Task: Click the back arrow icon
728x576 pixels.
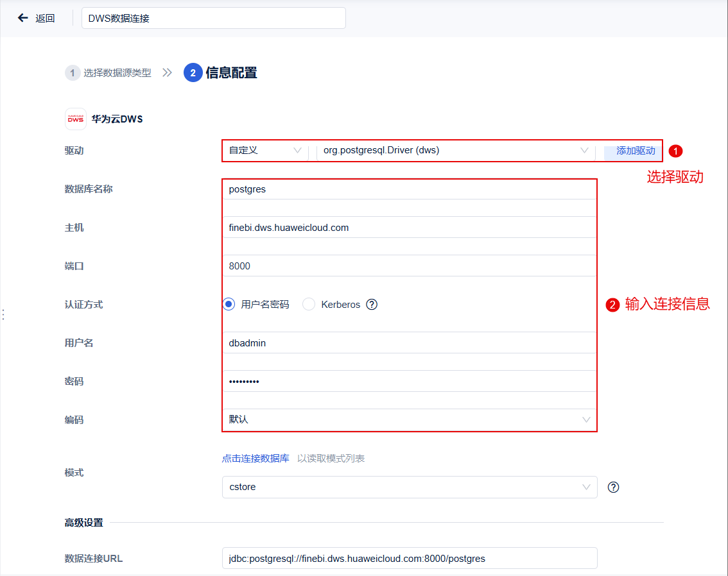Action: [x=22, y=18]
